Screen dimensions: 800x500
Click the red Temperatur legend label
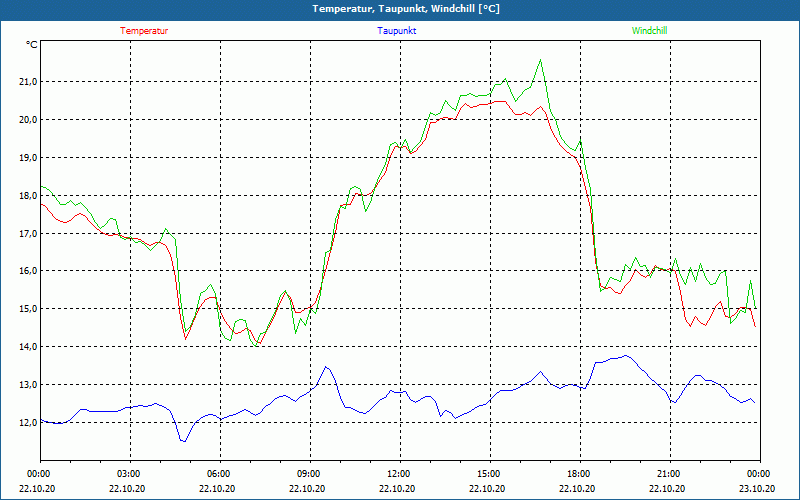pos(144,31)
